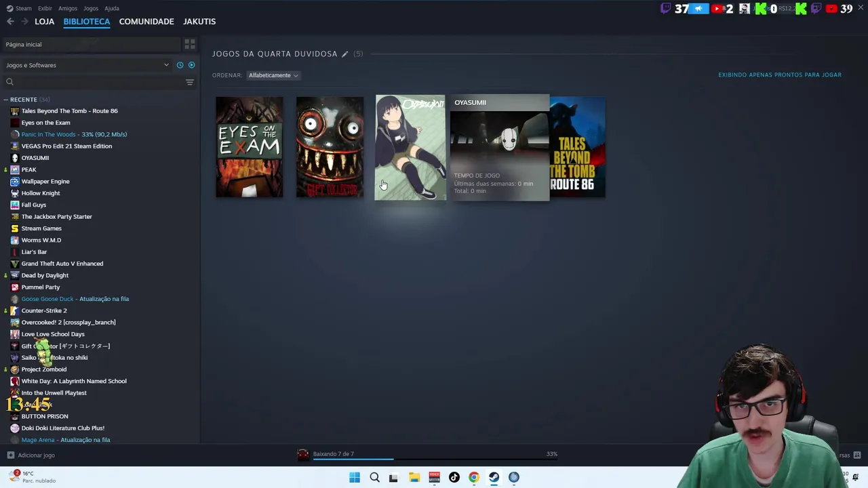The image size is (868, 488).
Task: Open the JAKUTIS profile tab
Action: 199,22
